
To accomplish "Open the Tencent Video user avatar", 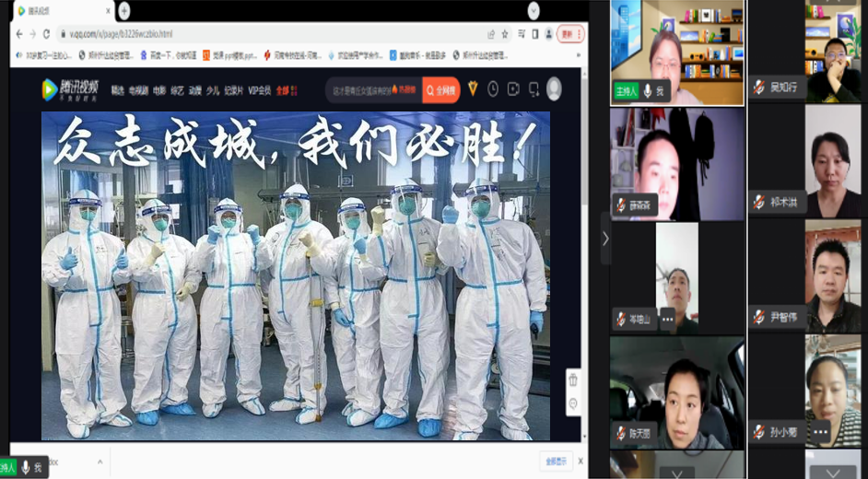I will pyautogui.click(x=554, y=89).
